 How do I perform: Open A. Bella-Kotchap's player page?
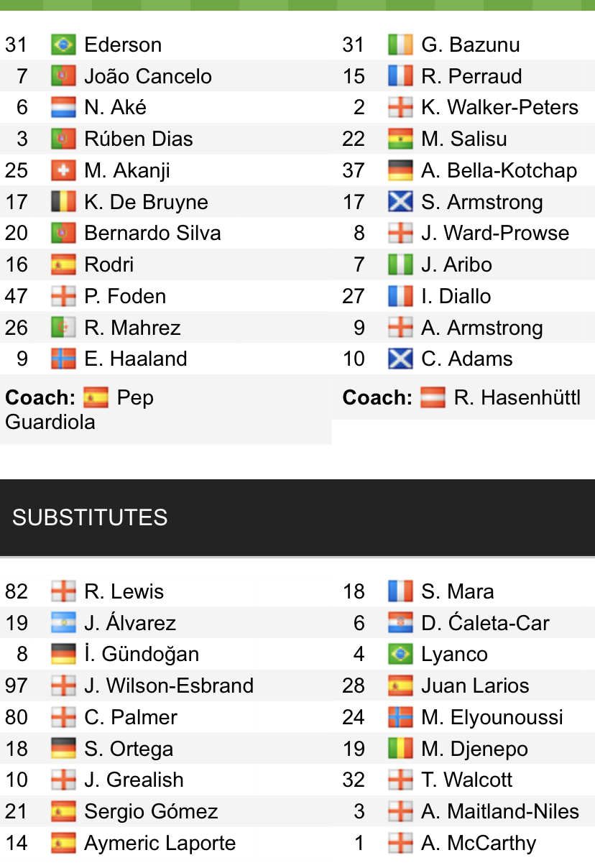coord(499,170)
